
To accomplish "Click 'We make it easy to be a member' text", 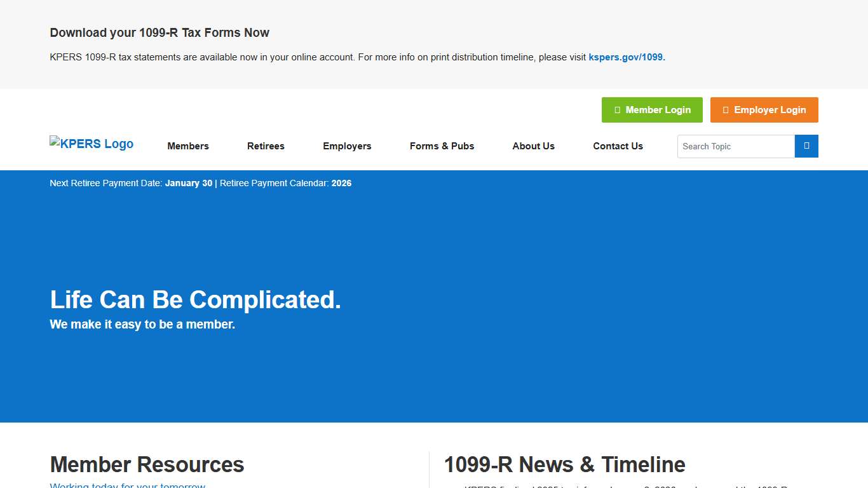I will tap(142, 325).
